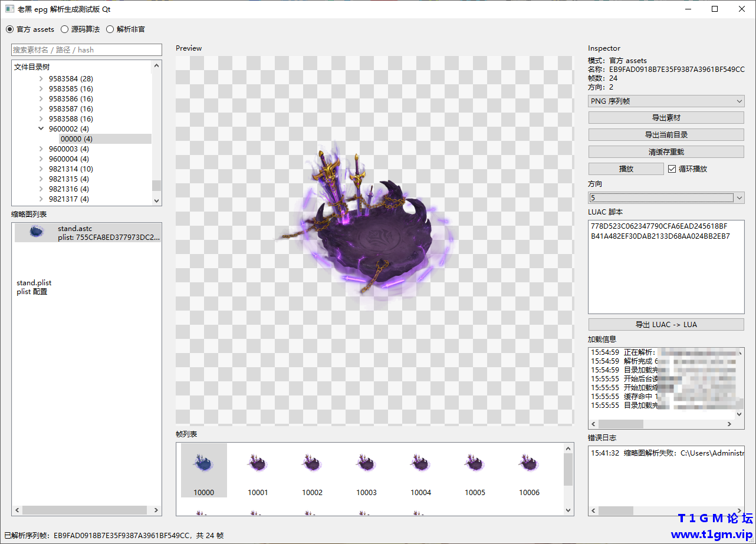Image resolution: width=756 pixels, height=544 pixels.
Task: Click the 15:41:32 缩略图解析失败 error entry
Action: pos(668,453)
